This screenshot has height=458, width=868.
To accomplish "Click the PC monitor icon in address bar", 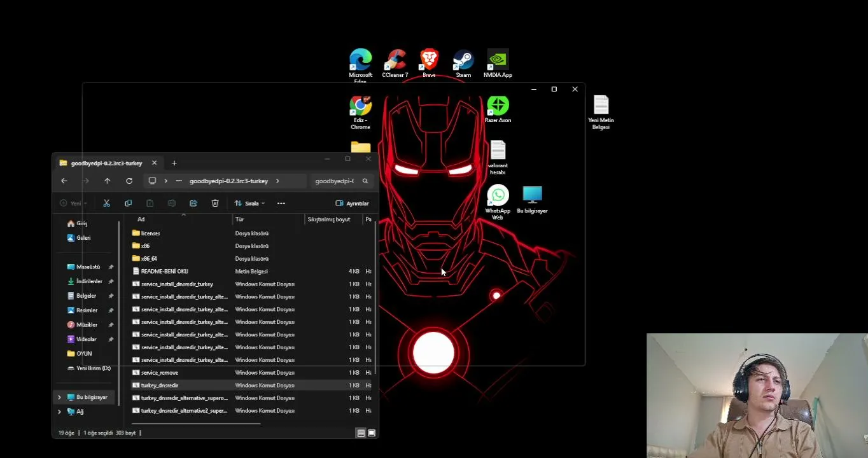I will pyautogui.click(x=152, y=181).
